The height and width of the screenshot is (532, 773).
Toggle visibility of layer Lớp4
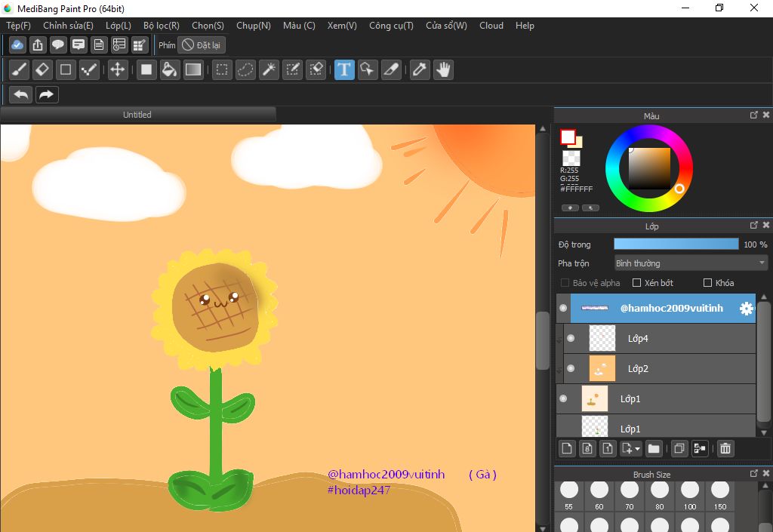click(x=571, y=338)
